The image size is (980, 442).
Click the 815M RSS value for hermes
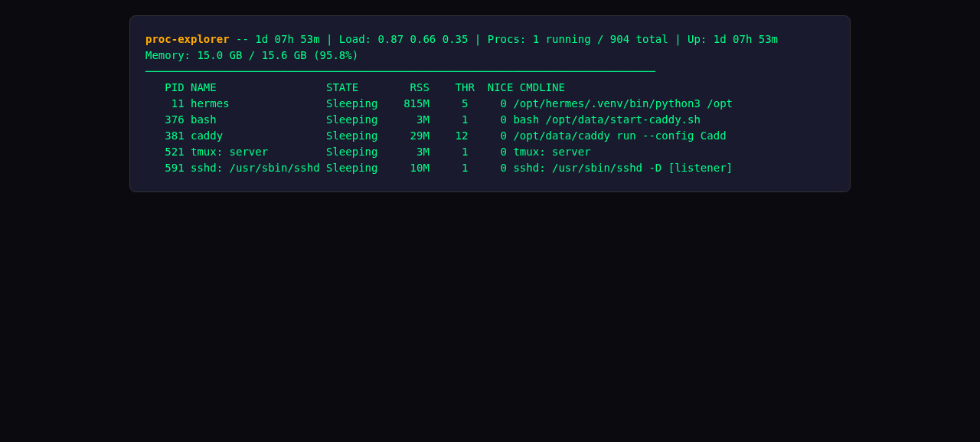[416, 103]
